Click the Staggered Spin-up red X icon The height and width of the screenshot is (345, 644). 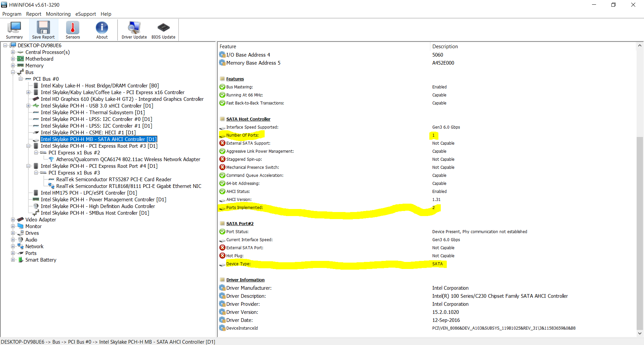pos(222,159)
